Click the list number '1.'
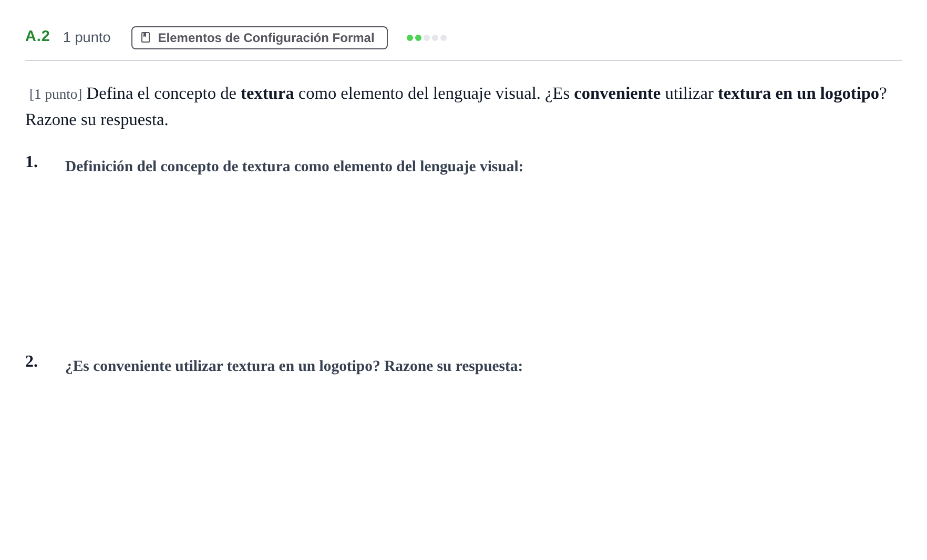The height and width of the screenshot is (560, 927). [x=32, y=162]
